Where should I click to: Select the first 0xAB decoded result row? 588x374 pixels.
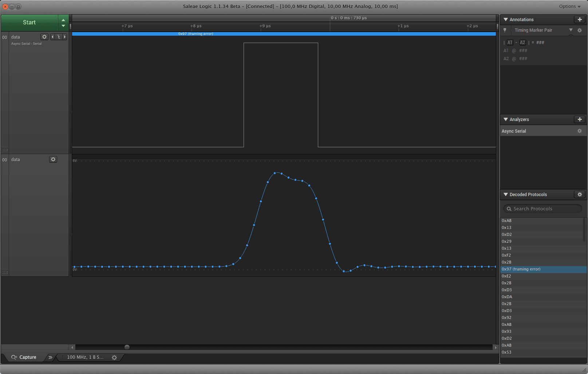(542, 221)
